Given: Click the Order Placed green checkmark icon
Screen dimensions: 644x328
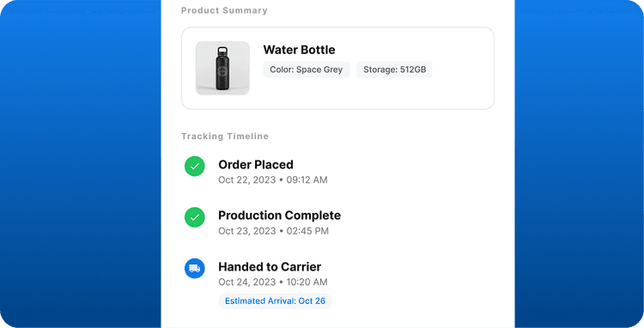Looking at the screenshot, I should [x=194, y=167].
